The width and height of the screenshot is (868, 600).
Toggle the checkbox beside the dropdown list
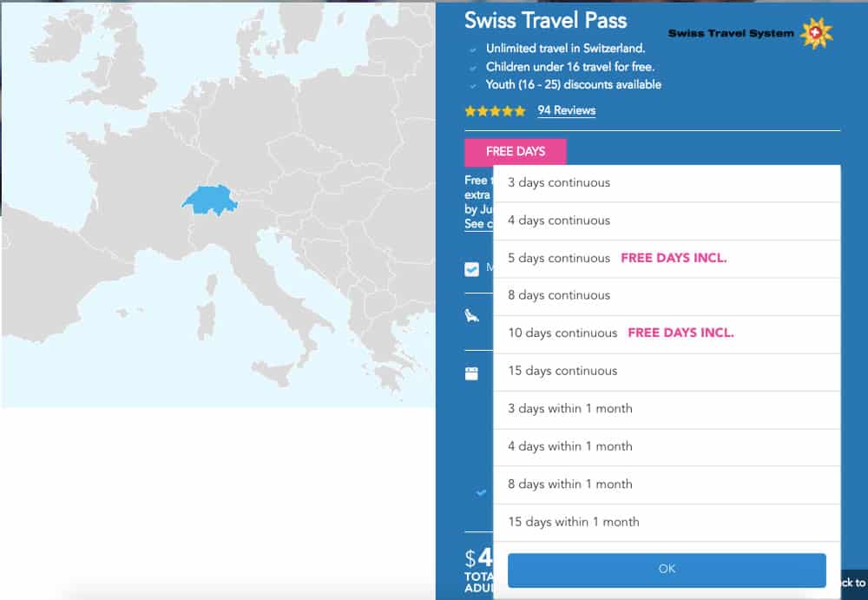[x=471, y=269]
